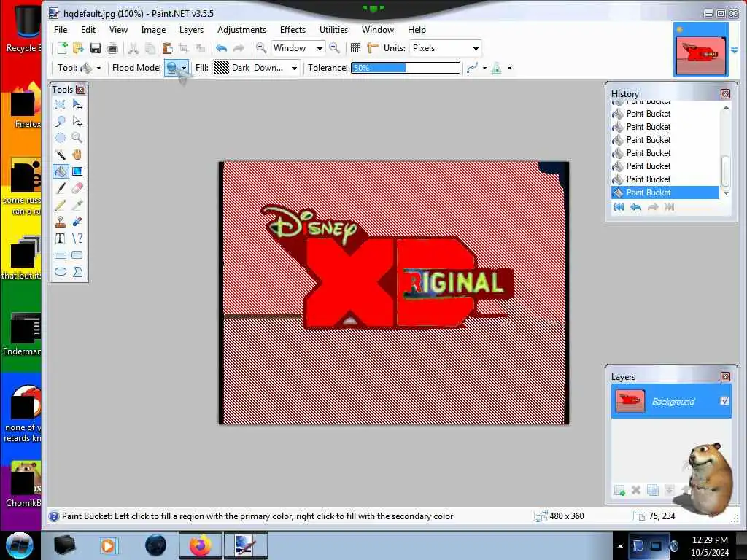Toggle Background layer visibility checkbox
Image resolution: width=747 pixels, height=560 pixels.
pos(724,401)
